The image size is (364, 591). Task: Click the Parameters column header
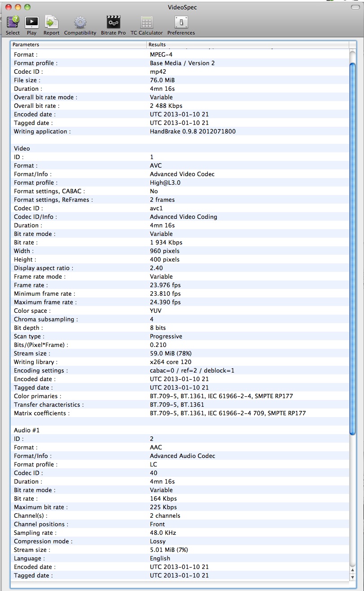click(79, 44)
